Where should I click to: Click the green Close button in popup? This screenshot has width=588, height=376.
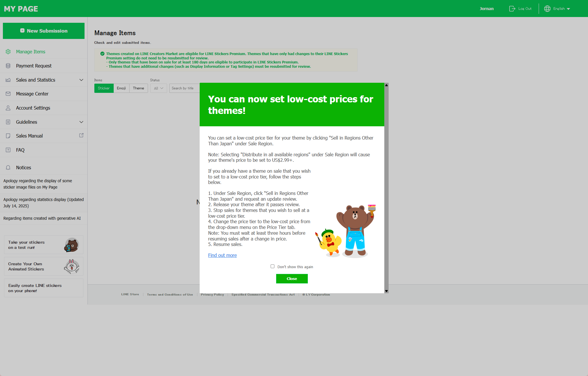292,279
